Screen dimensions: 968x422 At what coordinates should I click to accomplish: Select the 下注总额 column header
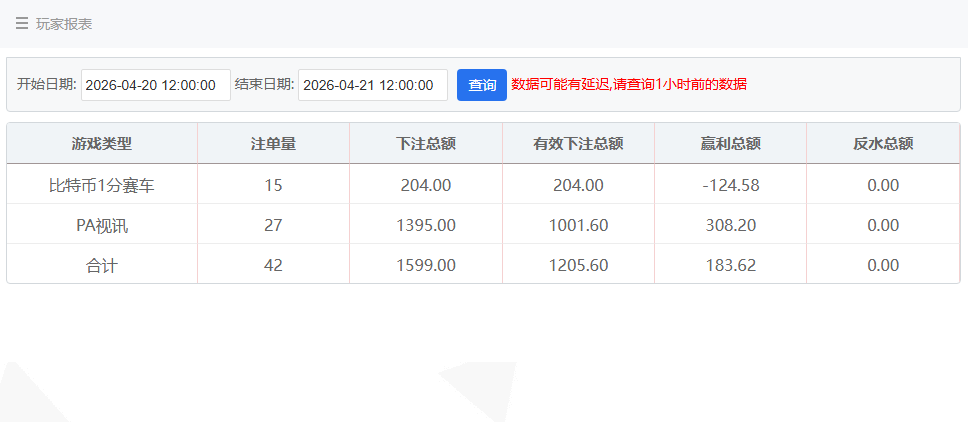tap(426, 143)
